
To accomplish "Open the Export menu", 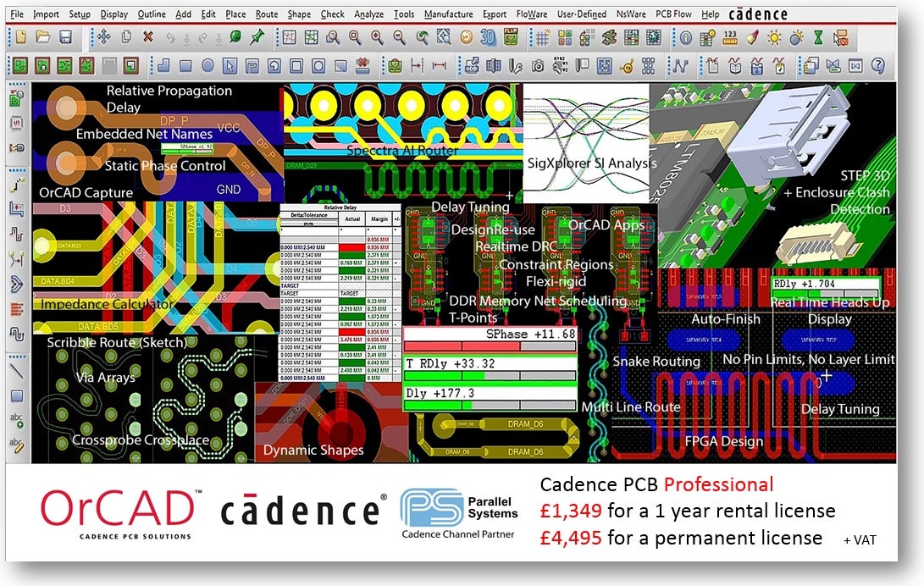I will 495,14.
